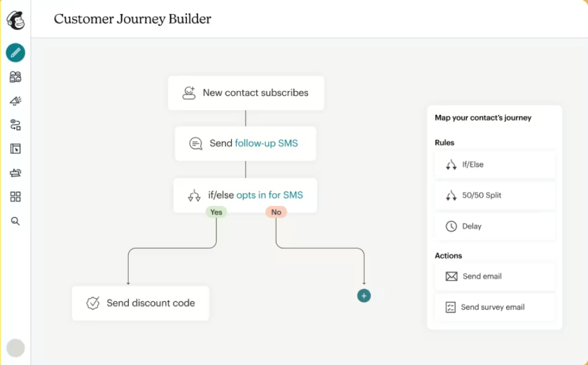This screenshot has width=588, height=365.
Task: Open the opts in for SMS link
Action: (x=269, y=195)
